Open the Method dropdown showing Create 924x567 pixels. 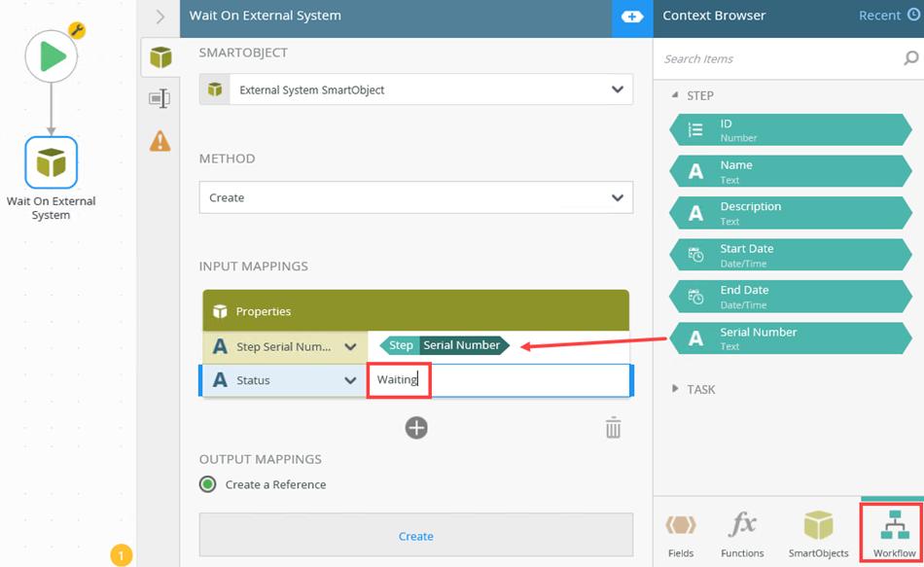(617, 197)
